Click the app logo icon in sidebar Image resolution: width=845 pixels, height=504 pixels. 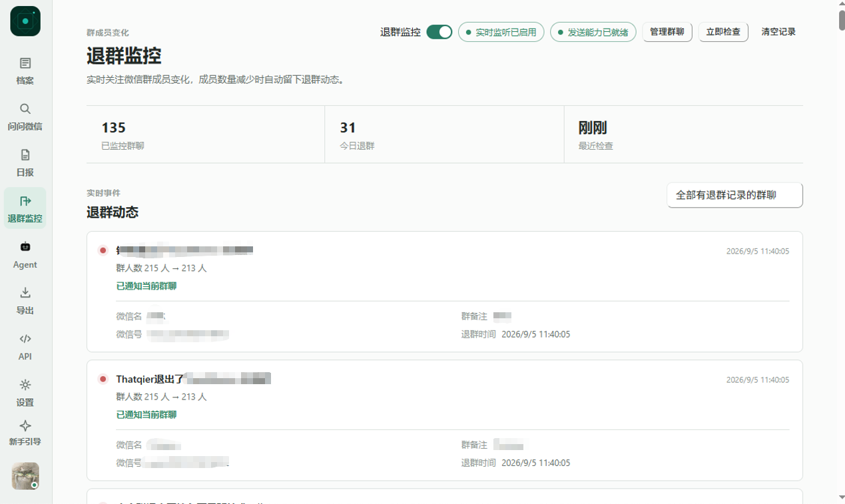(25, 21)
